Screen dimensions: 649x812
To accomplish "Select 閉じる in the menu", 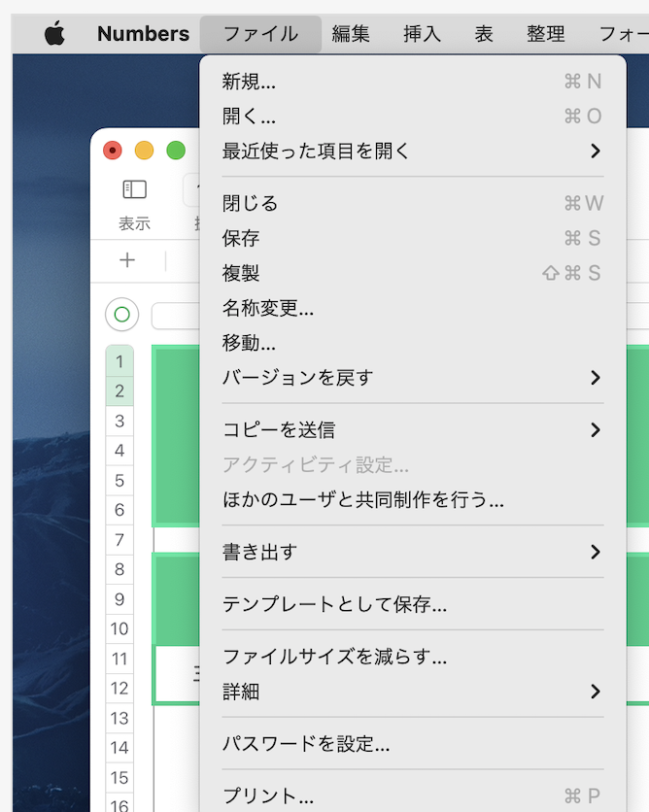I will [x=413, y=203].
